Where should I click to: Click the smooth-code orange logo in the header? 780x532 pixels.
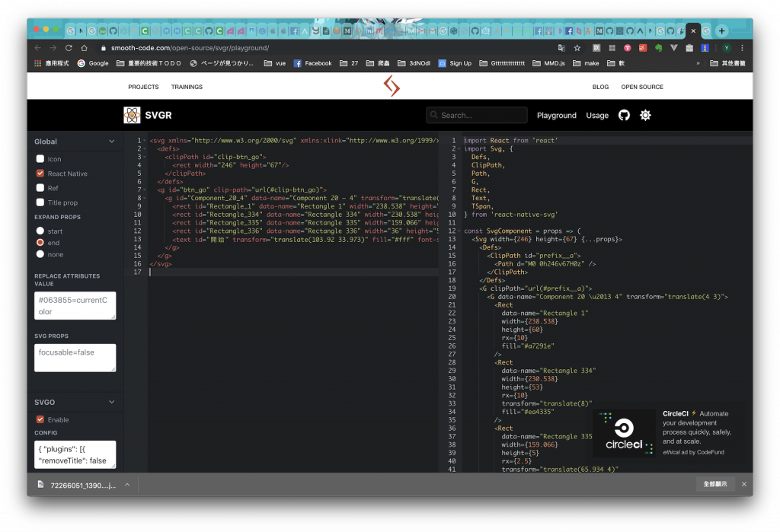392,86
